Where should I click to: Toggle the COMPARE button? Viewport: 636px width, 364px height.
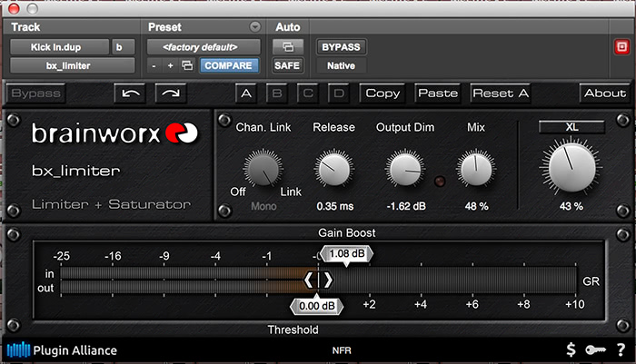coord(228,65)
